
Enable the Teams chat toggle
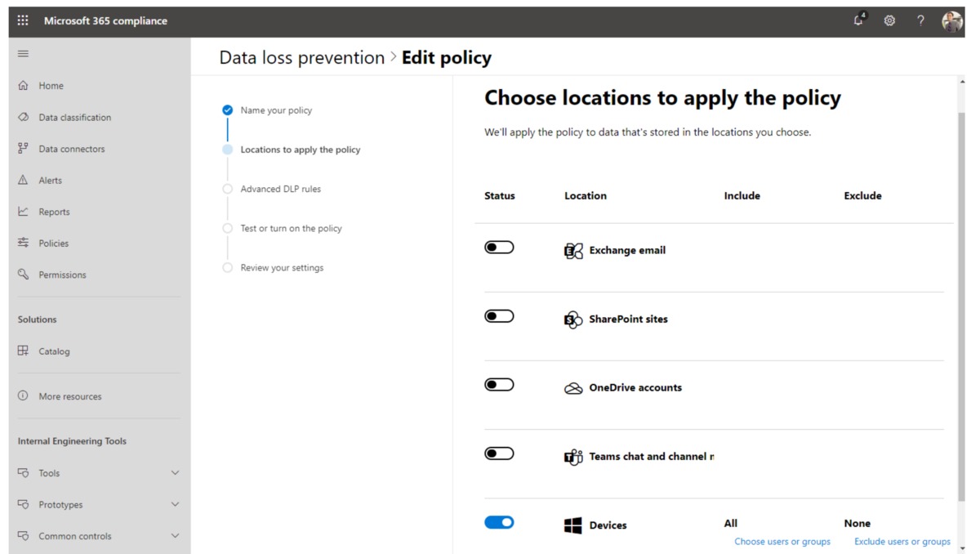(499, 453)
